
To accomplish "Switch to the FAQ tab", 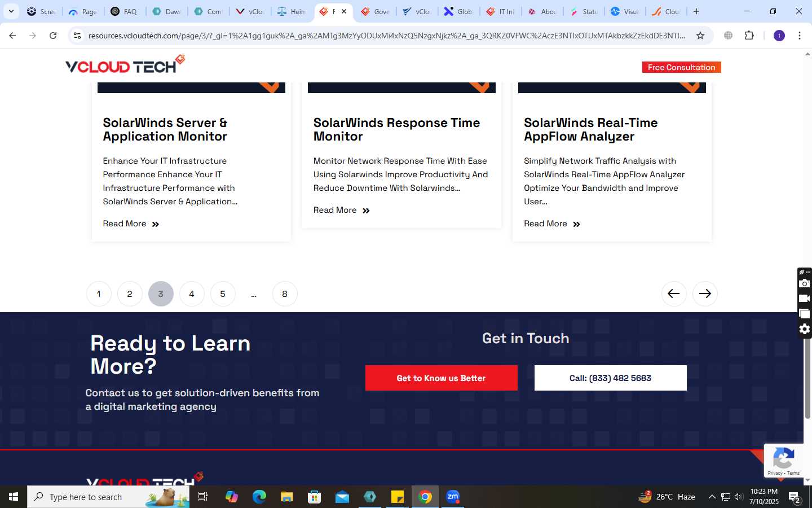I will pos(125,11).
